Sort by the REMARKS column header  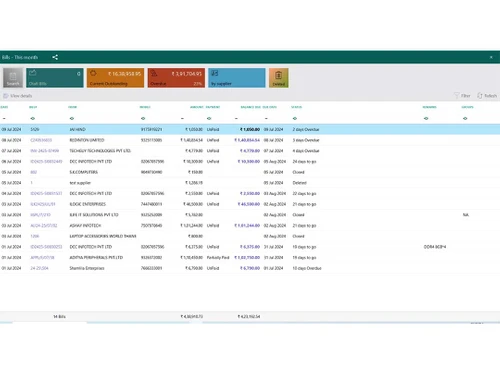tap(429, 107)
